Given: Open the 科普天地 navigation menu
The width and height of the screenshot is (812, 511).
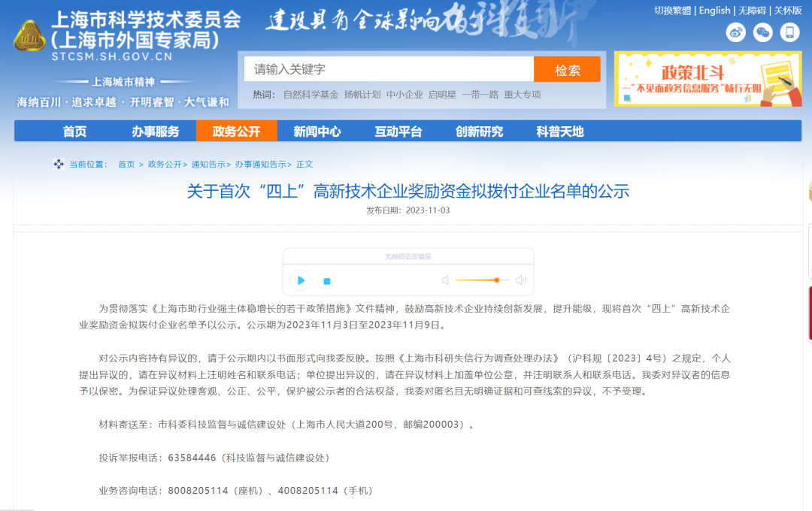Looking at the screenshot, I should pyautogui.click(x=560, y=132).
